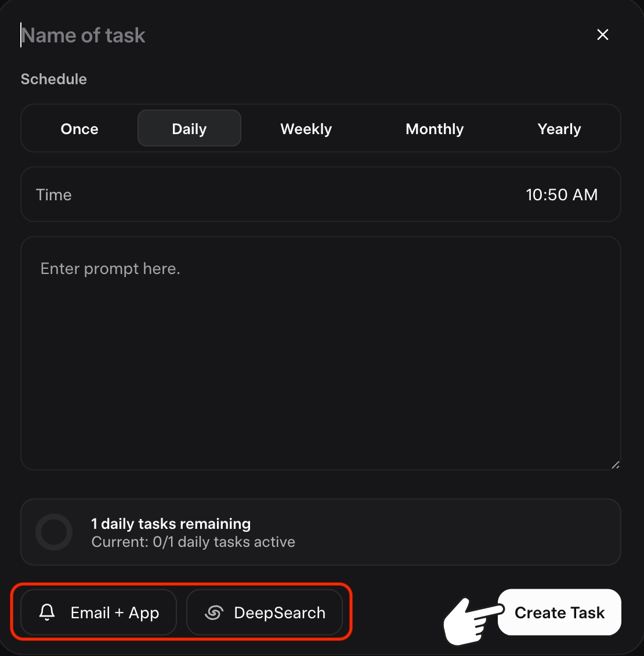644x656 pixels.
Task: Toggle the DeepSearch mode button
Action: pyautogui.click(x=265, y=612)
